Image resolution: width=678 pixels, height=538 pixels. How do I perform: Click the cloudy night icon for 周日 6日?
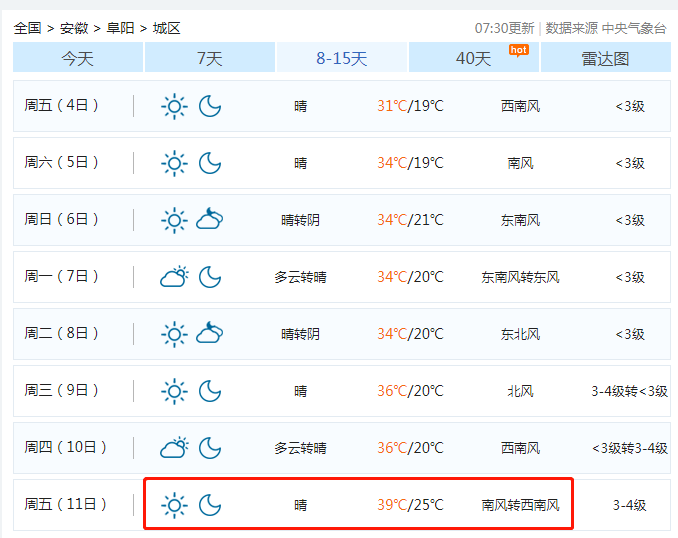210,218
